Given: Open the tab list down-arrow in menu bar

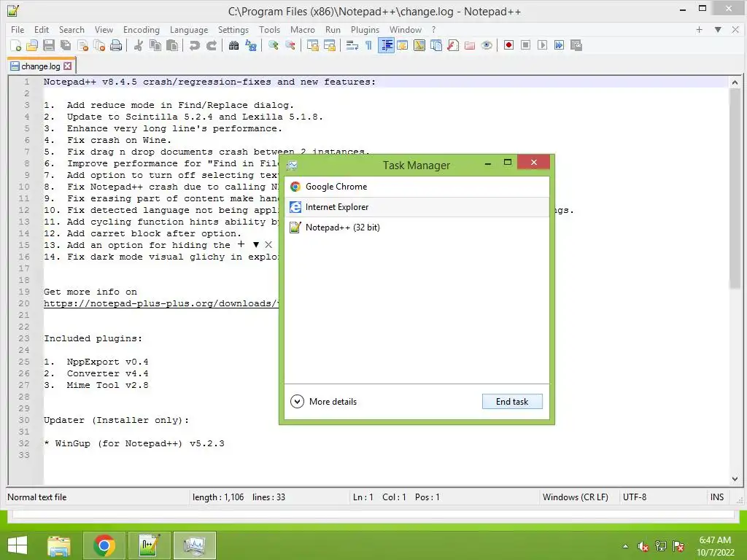Looking at the screenshot, I should click(718, 29).
